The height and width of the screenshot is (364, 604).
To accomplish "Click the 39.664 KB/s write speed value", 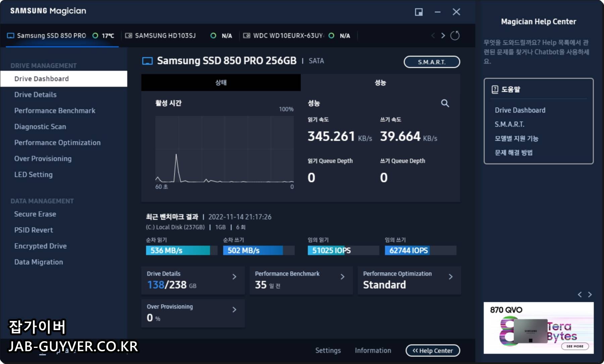I will pos(409,137).
